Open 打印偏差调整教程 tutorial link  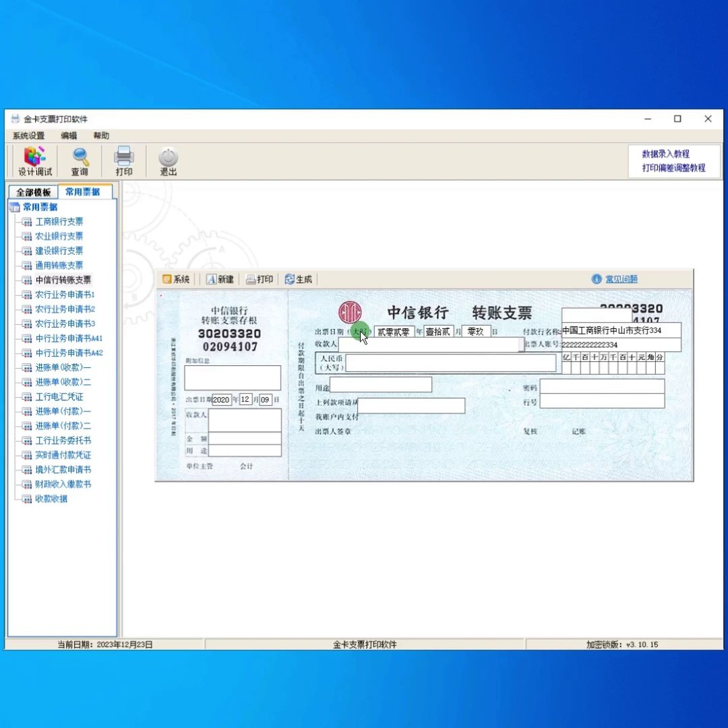(x=673, y=168)
